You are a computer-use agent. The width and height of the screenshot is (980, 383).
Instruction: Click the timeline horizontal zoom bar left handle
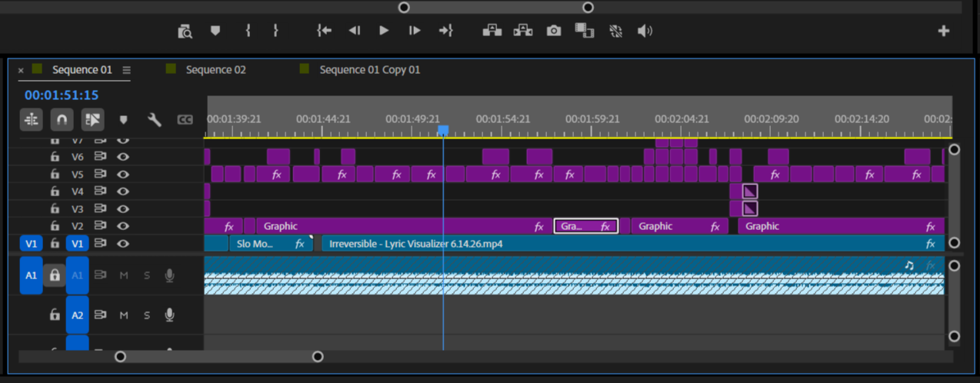[x=121, y=357]
